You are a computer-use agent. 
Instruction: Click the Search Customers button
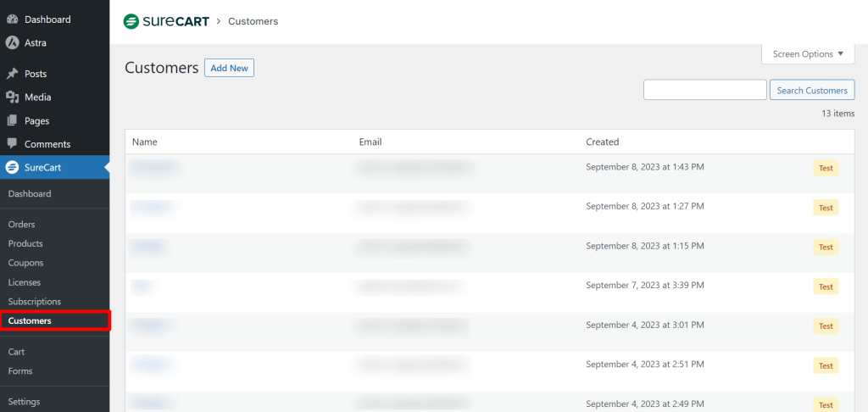coord(811,90)
